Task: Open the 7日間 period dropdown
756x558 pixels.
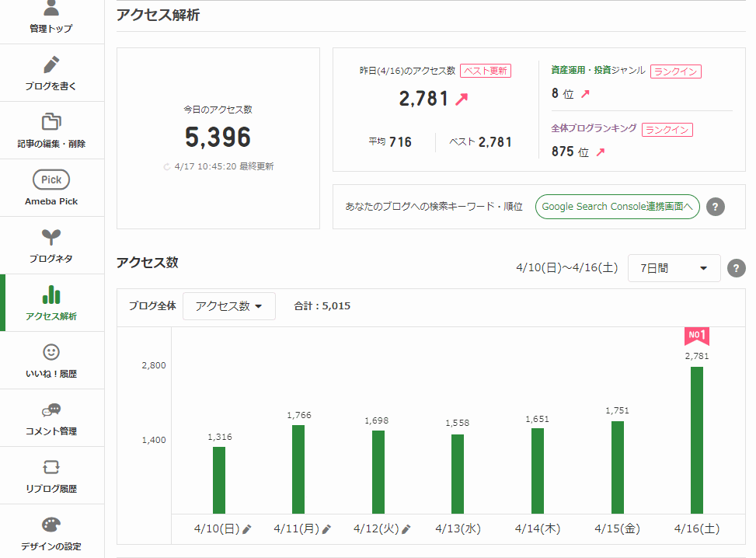Action: click(674, 268)
